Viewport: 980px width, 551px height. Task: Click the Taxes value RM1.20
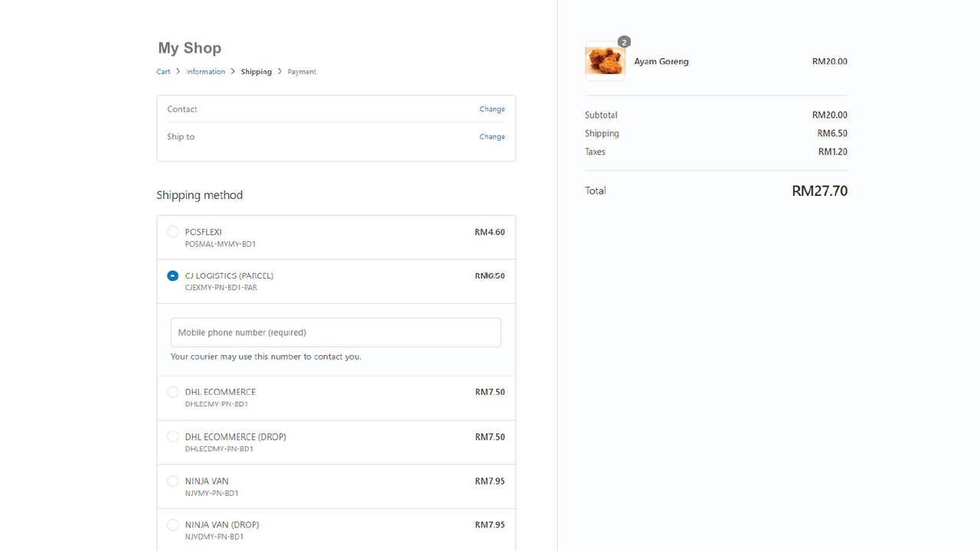click(x=833, y=152)
